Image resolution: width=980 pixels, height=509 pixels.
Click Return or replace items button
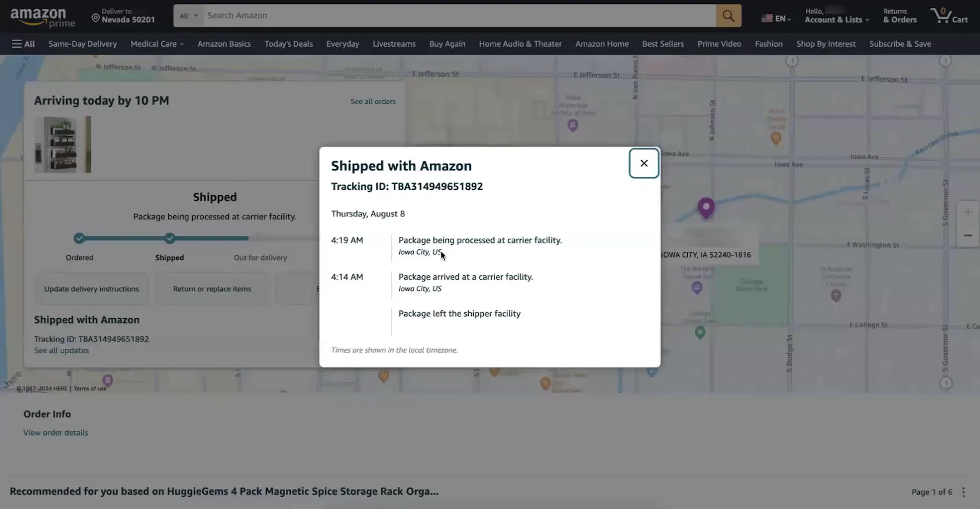click(212, 289)
